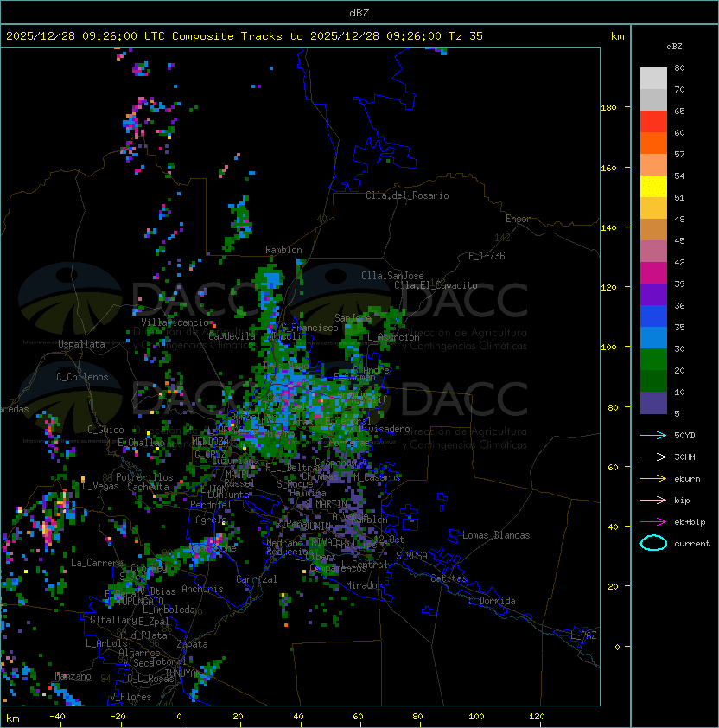Click the 'Clla.El_Cavadito' label
This screenshot has height=728, width=719.
tap(436, 285)
